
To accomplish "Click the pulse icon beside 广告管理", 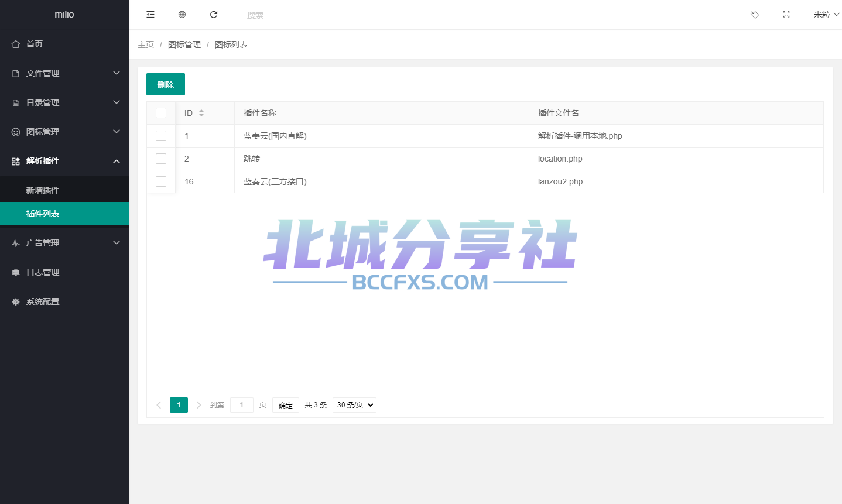I will (16, 243).
